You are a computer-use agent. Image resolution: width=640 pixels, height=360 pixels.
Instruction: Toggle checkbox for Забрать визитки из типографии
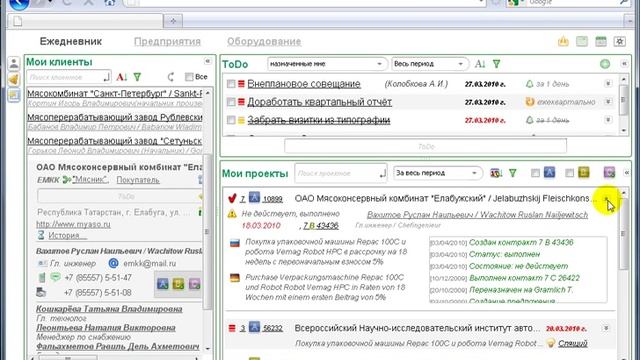pyautogui.click(x=231, y=120)
